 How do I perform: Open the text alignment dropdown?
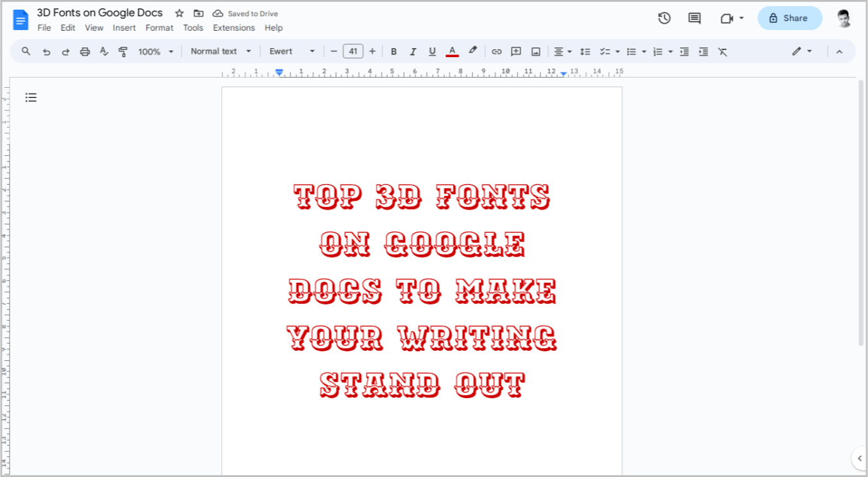(563, 52)
